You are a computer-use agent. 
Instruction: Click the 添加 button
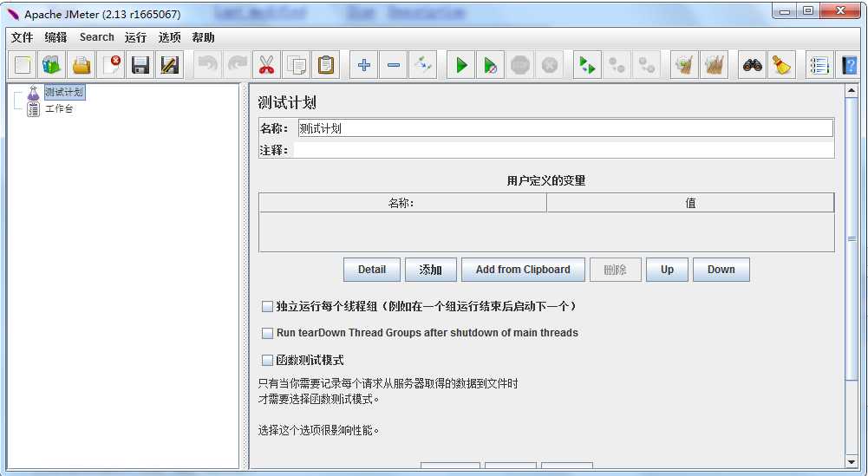click(x=431, y=270)
